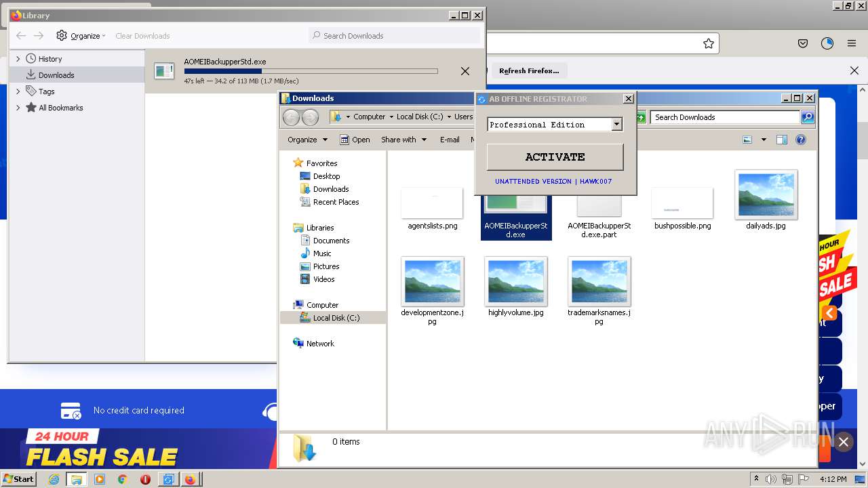Select Local Disk (C:) in navigation pane
Viewport: 868px width, 488px height.
click(x=336, y=318)
